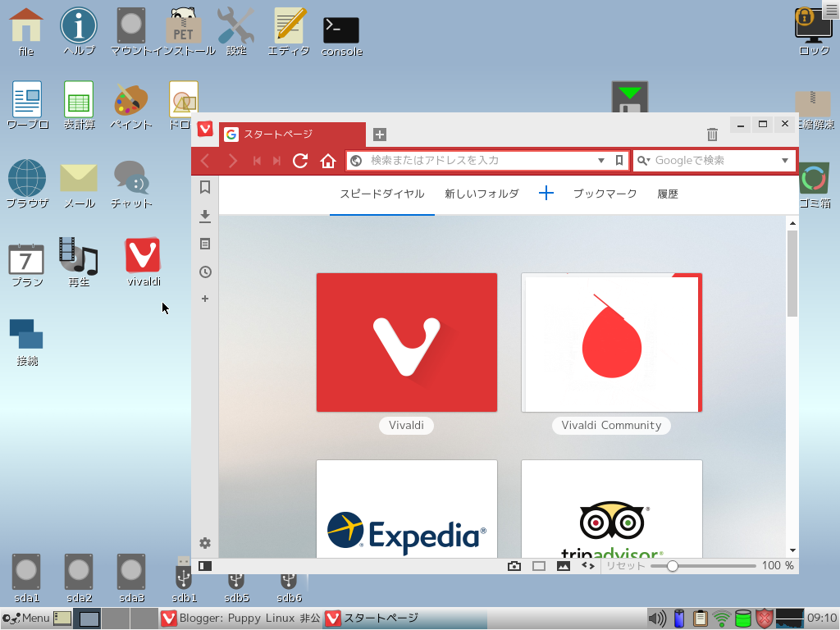This screenshot has height=630, width=840.
Task: Open the 新しいフォルダ speed dial group
Action: 482,194
